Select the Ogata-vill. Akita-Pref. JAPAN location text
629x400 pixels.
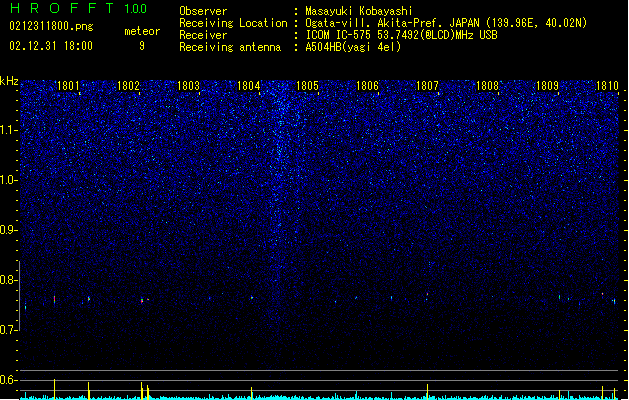point(446,23)
